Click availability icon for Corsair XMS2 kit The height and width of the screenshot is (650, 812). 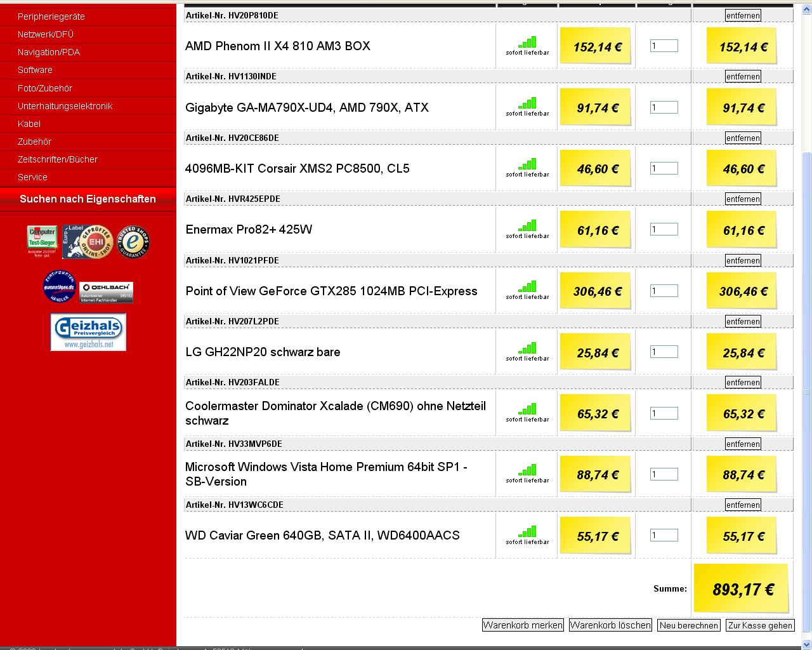click(x=527, y=164)
